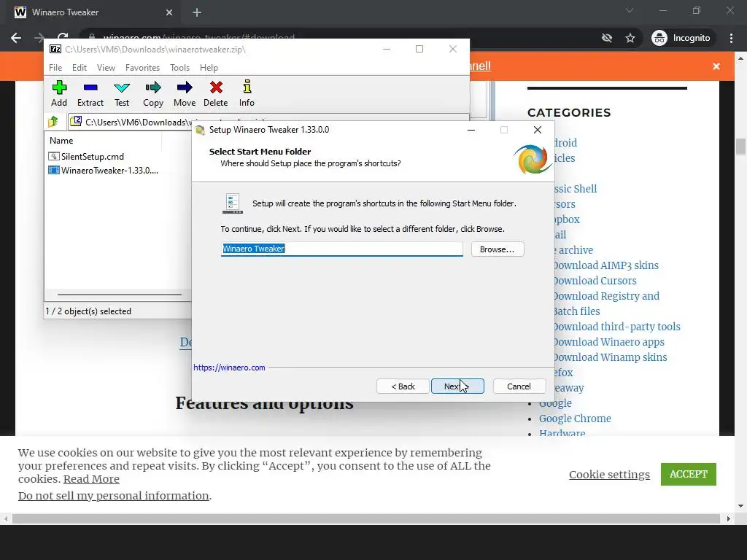Open the Download third-party tools category

point(617,326)
